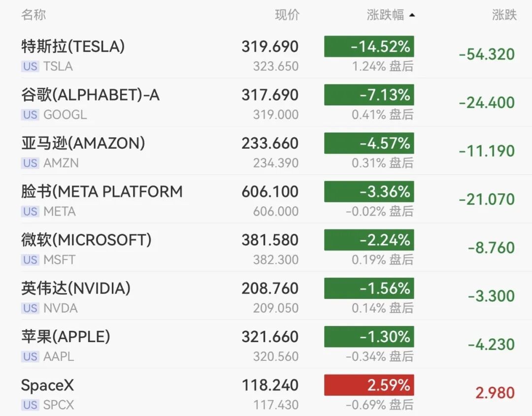Open the NVIDIA stock name

76,288
